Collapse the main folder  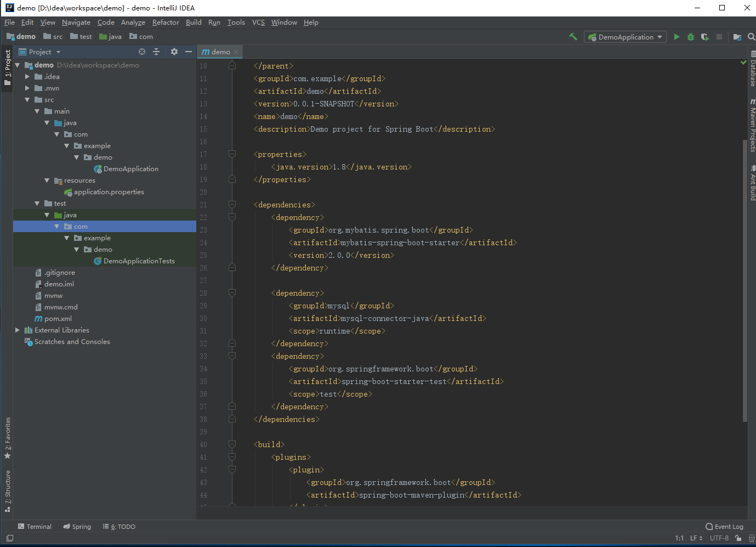click(37, 111)
